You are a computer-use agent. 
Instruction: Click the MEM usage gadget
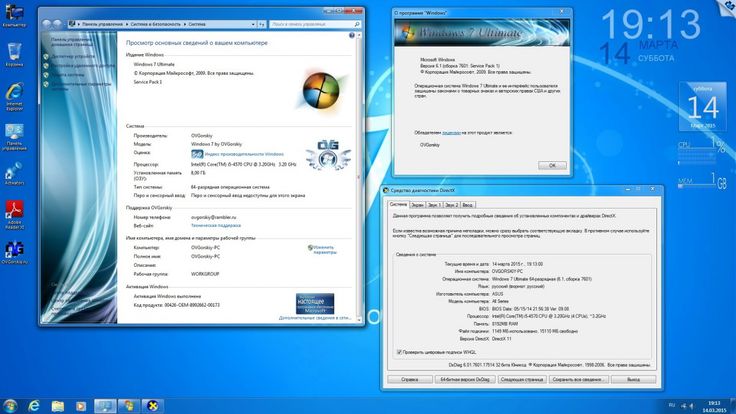702,181
